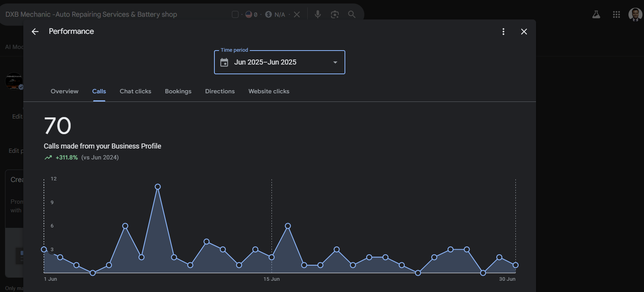
Task: Click the 1 Jun data point on chart
Action: (44, 249)
